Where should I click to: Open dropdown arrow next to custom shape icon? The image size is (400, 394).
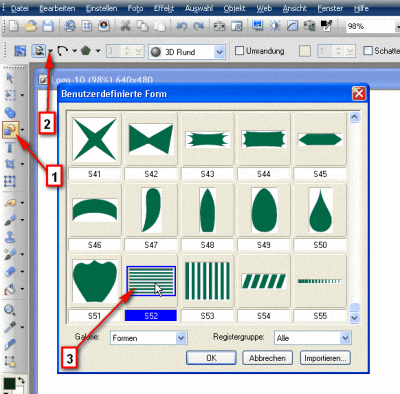[50, 51]
